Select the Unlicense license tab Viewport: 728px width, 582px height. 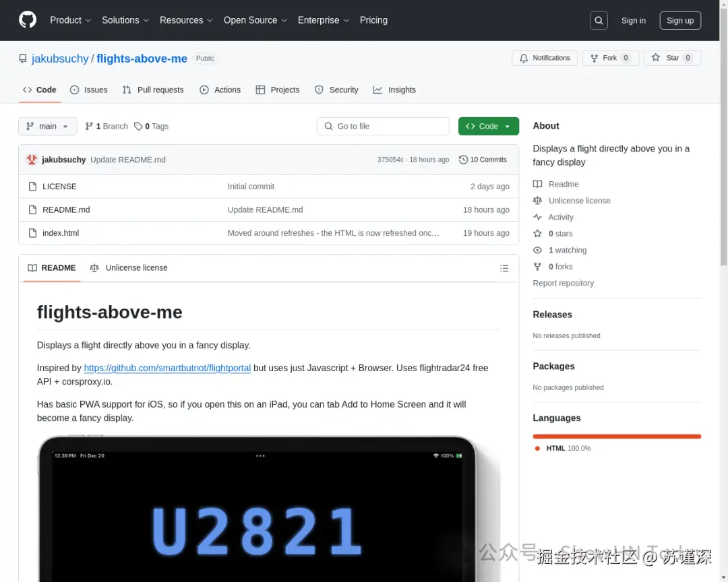pos(129,268)
